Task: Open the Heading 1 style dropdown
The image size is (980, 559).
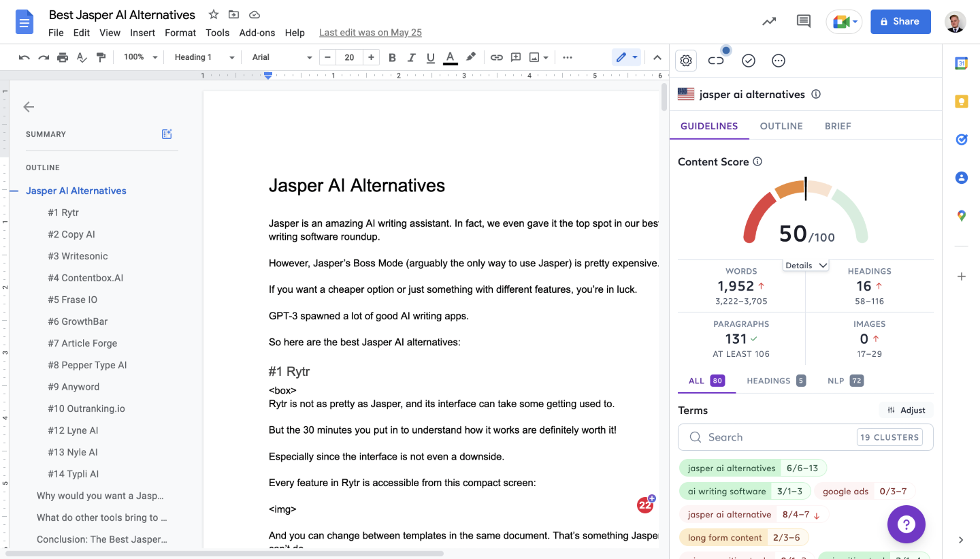Action: tap(204, 57)
